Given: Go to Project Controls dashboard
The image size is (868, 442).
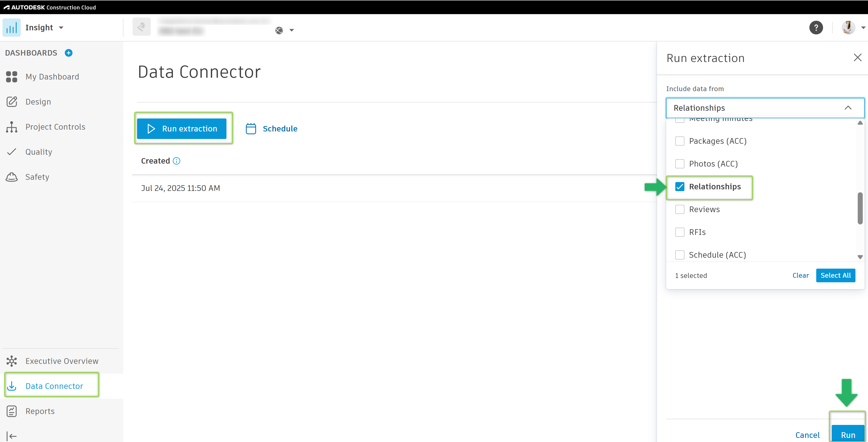Looking at the screenshot, I should (x=55, y=127).
